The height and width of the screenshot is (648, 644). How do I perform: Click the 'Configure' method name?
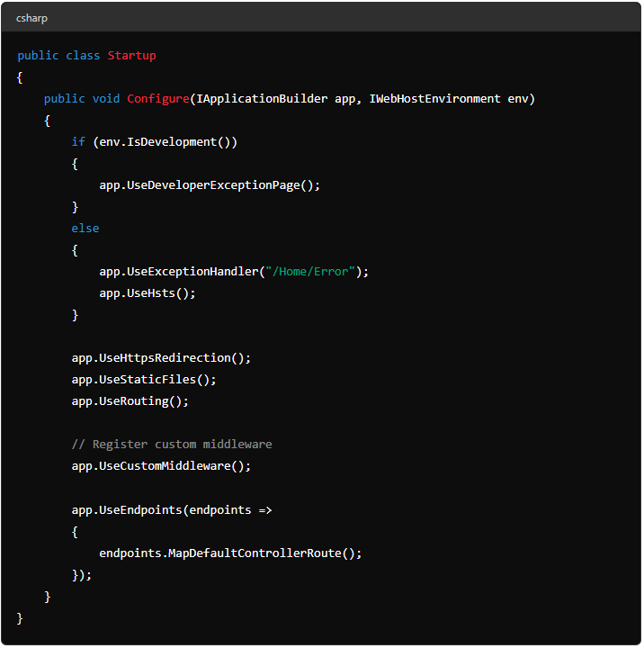tap(158, 99)
